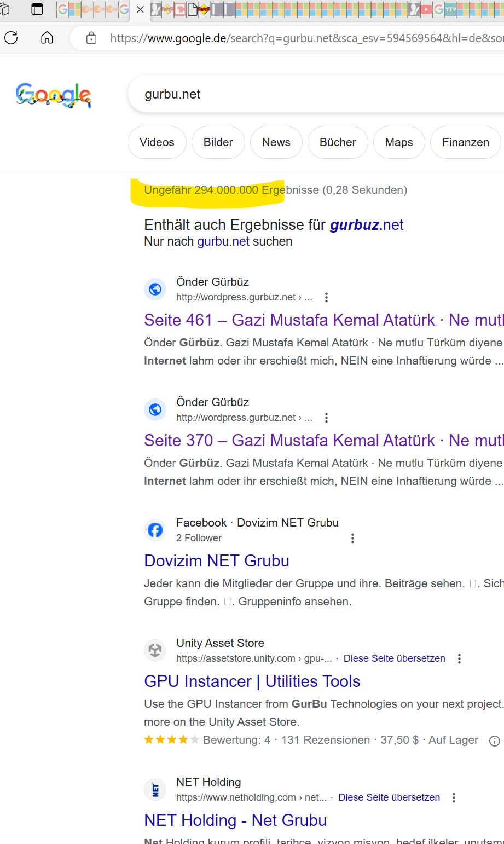Screen dimensions: 504x844
Task: Reload the page with the refresh button
Action: [11, 38]
